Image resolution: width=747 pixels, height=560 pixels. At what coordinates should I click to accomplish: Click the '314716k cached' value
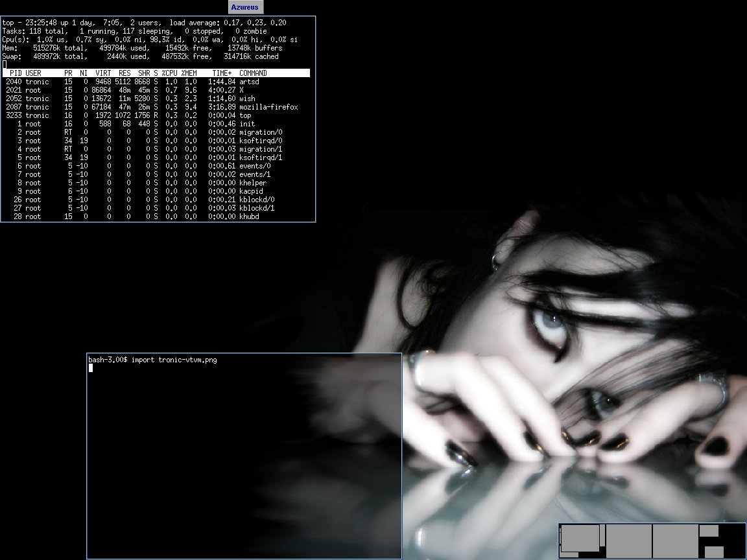pos(251,56)
